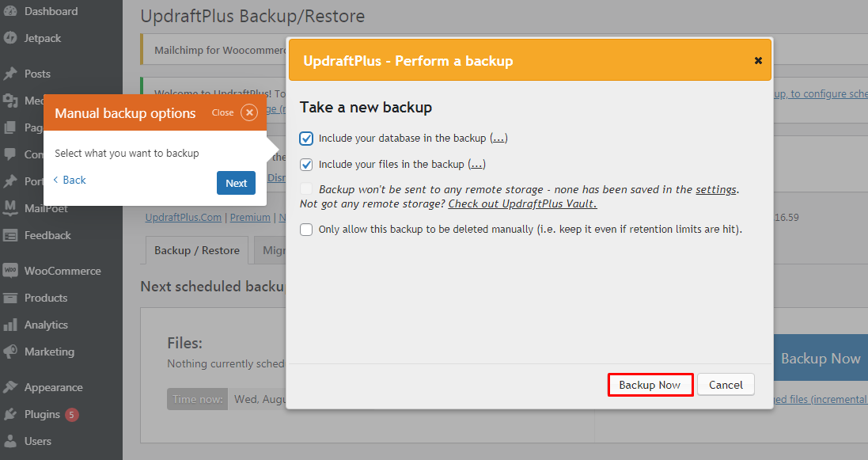Uncheck Include your files in the backup
868x460 pixels.
click(306, 165)
